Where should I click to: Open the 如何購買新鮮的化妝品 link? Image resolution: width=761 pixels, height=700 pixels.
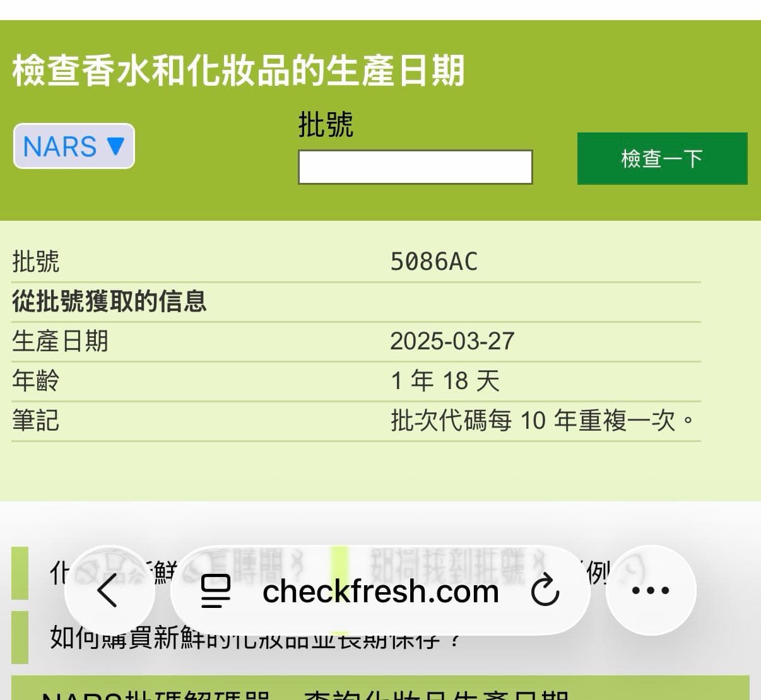pos(256,638)
